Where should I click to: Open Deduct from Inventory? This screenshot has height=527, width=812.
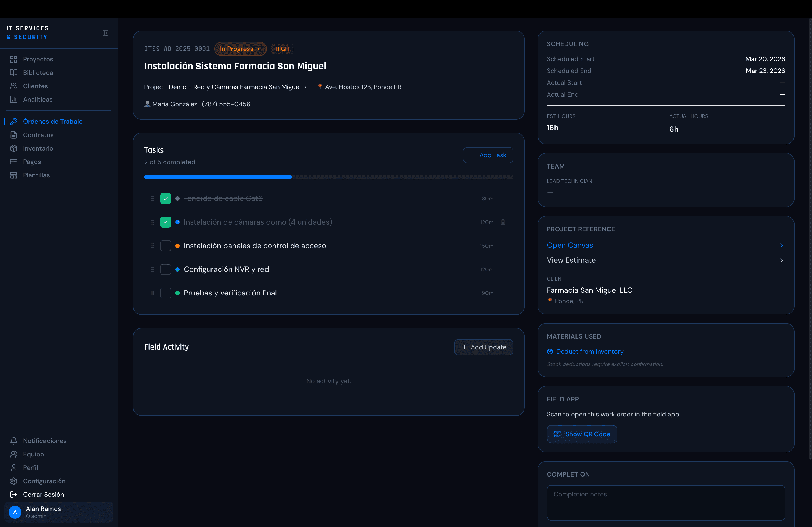coord(590,352)
